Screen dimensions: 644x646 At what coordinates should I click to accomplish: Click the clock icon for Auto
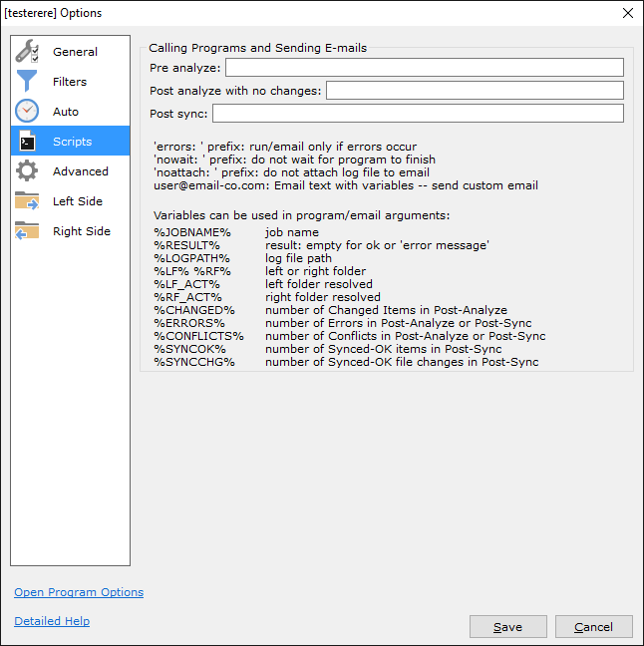click(x=27, y=112)
